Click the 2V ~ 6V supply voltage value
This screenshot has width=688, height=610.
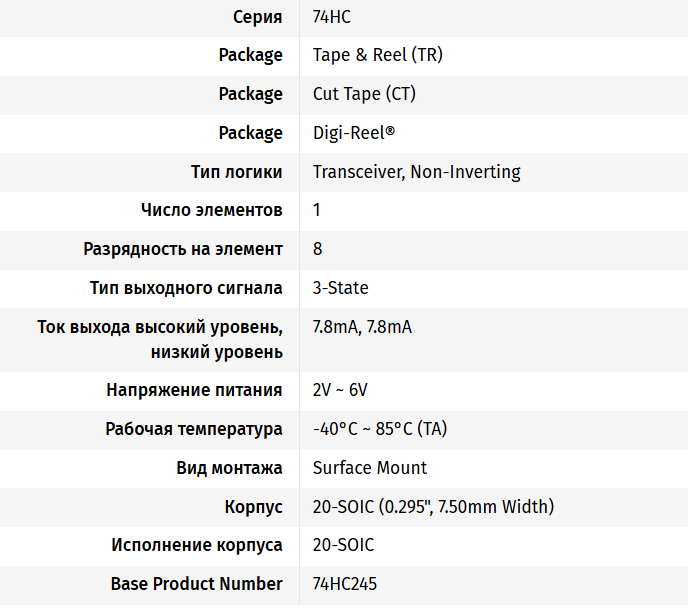click(x=340, y=390)
